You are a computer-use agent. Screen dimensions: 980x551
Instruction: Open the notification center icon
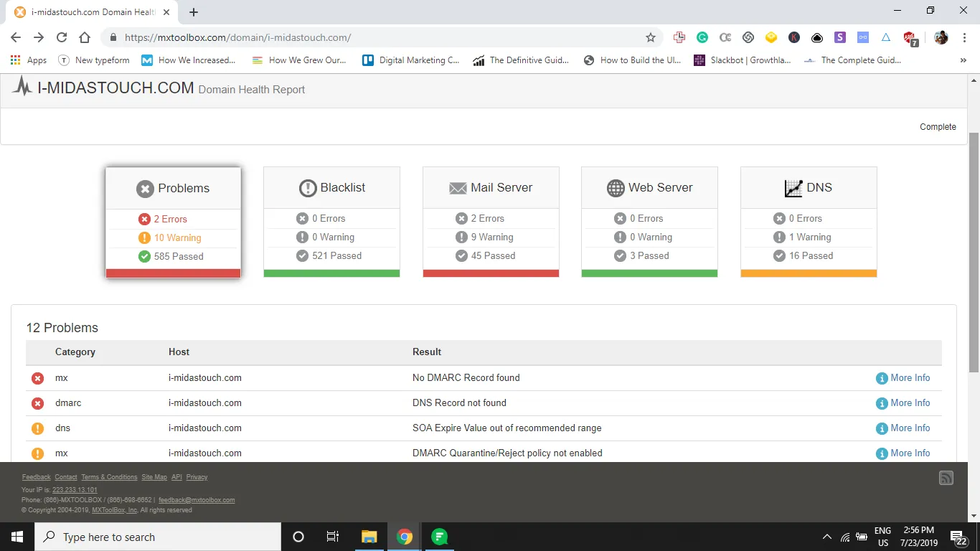tap(958, 537)
